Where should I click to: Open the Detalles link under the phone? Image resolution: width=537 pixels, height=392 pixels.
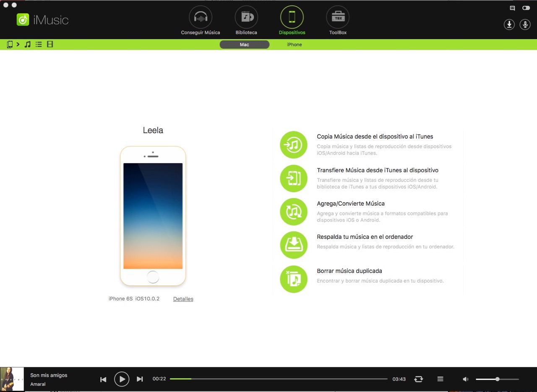click(x=183, y=299)
